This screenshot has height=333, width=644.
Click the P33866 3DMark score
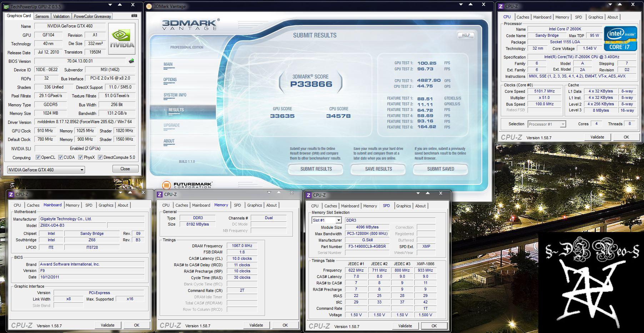coord(311,84)
